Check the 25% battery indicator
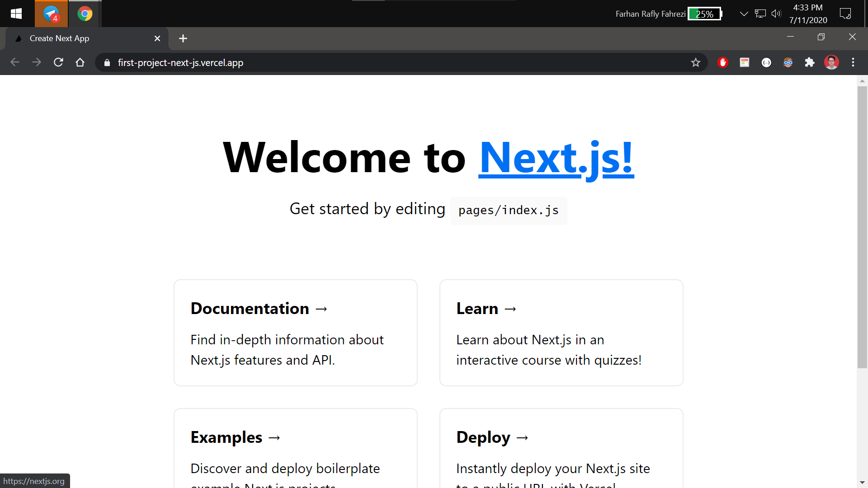This screenshot has width=868, height=488. 705,14
